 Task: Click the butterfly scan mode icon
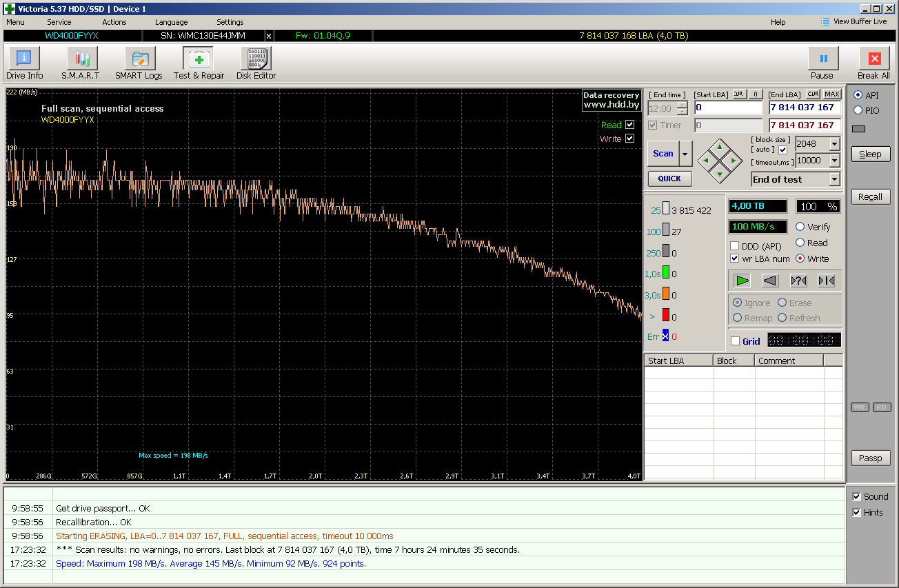(826, 281)
